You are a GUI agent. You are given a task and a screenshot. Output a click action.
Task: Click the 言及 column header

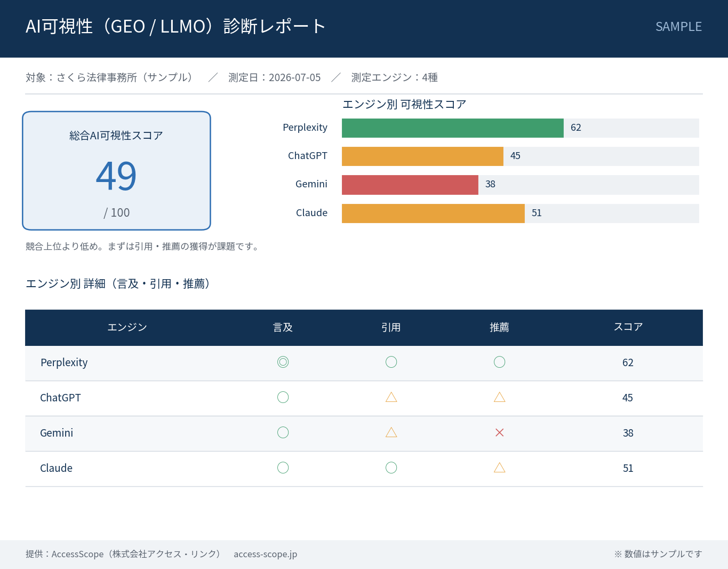[283, 327]
